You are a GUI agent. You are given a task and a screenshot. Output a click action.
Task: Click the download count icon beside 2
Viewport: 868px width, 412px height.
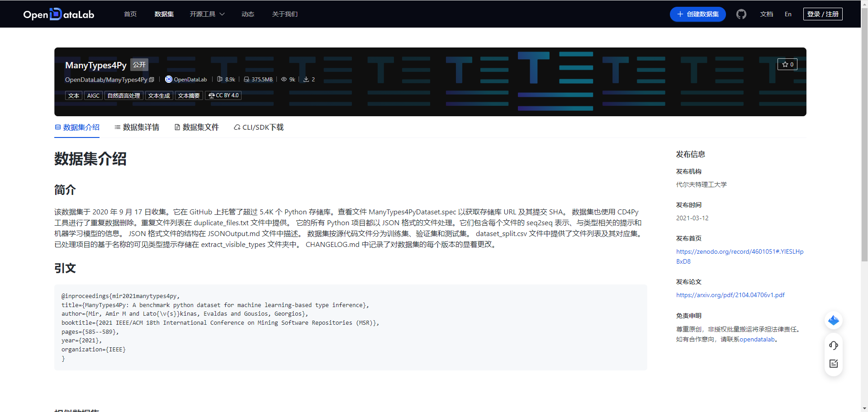pyautogui.click(x=306, y=79)
